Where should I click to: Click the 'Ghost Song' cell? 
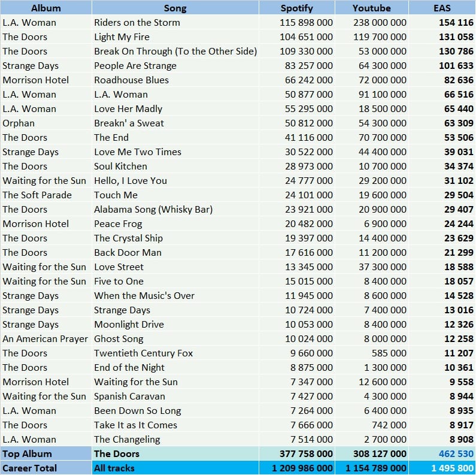pos(175,338)
